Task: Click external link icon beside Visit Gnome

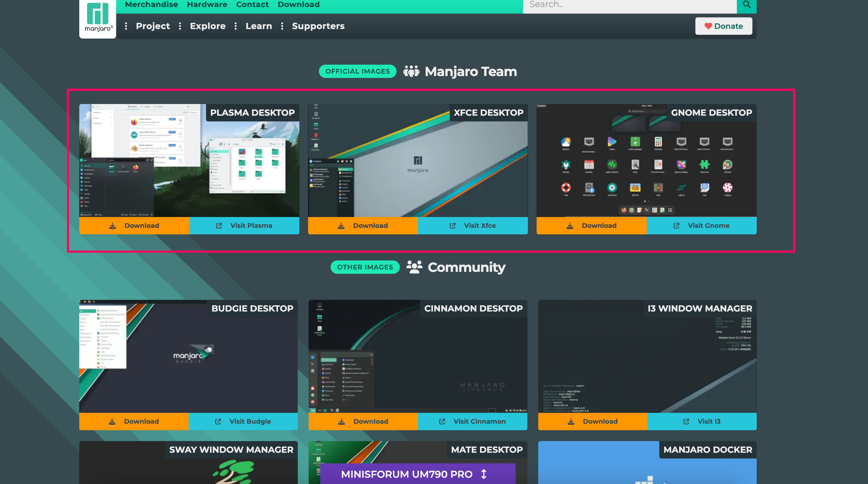Action: tap(676, 226)
